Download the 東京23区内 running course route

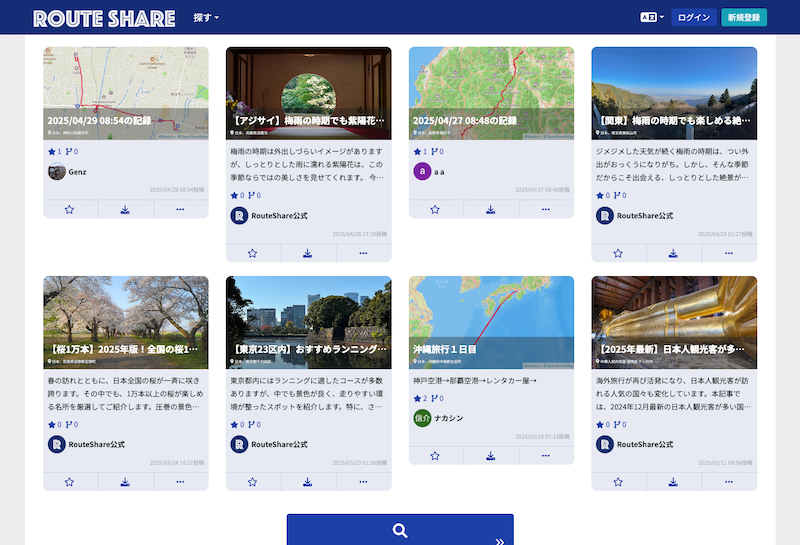308,482
